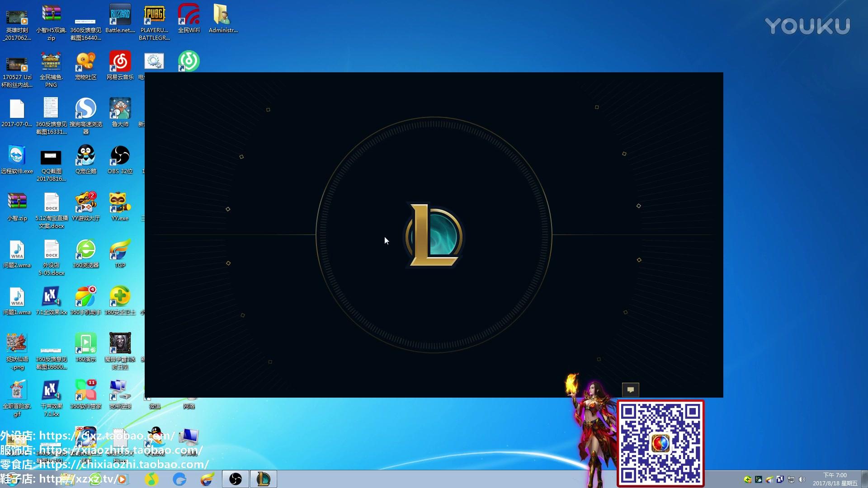Open 问题2.wma audio file

click(x=17, y=253)
